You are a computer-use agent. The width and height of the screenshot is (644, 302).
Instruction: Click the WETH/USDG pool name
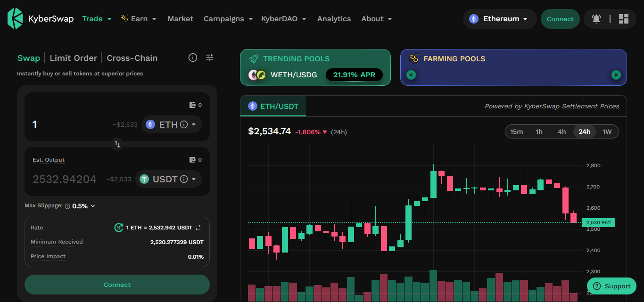pyautogui.click(x=294, y=75)
